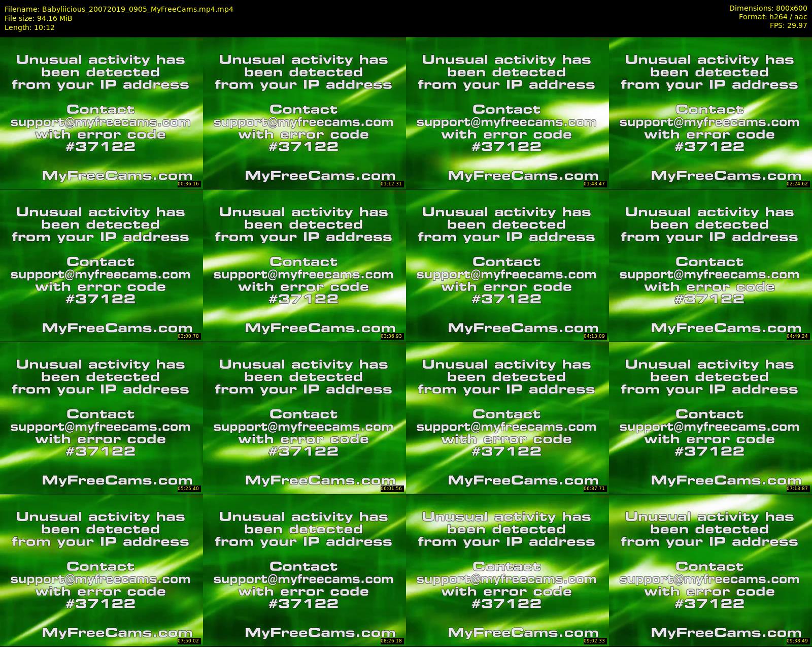This screenshot has width=812, height=647.
Task: Choose the frame thumbnail stamped 04:13.09
Action: 506,265
